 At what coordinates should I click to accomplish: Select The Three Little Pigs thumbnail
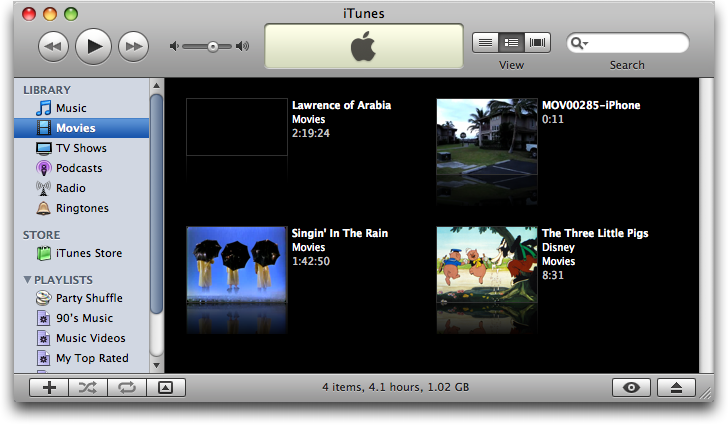[x=487, y=265]
